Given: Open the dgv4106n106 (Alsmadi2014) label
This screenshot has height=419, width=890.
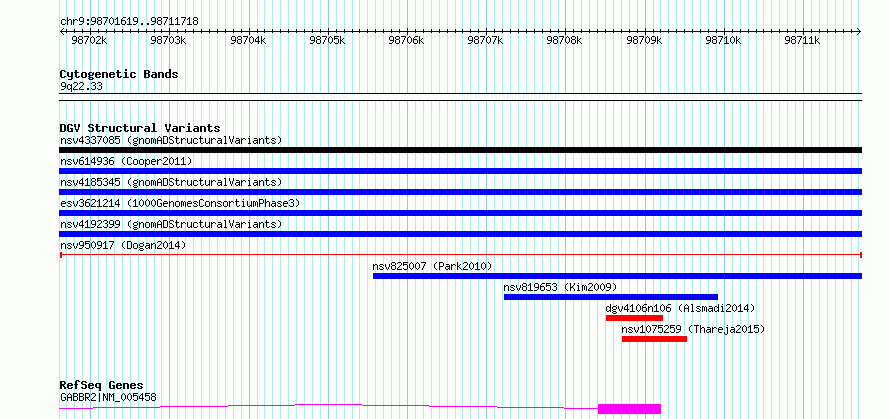Looking at the screenshot, I should [x=680, y=308].
